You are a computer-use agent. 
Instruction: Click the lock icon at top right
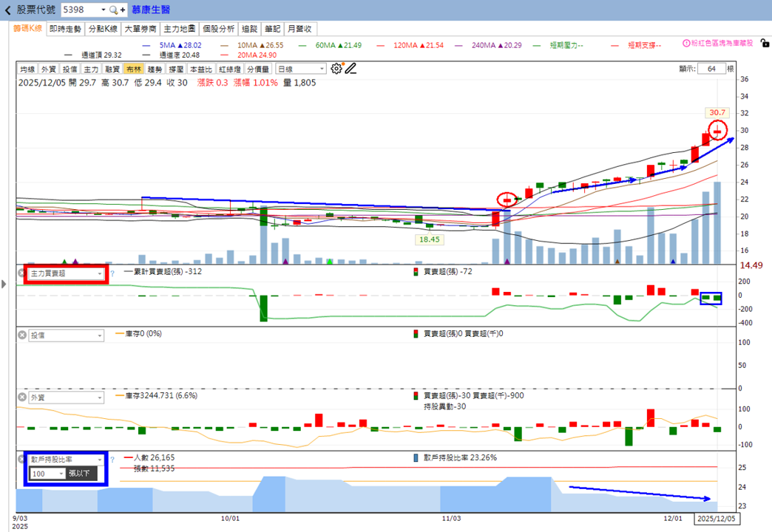point(765,44)
